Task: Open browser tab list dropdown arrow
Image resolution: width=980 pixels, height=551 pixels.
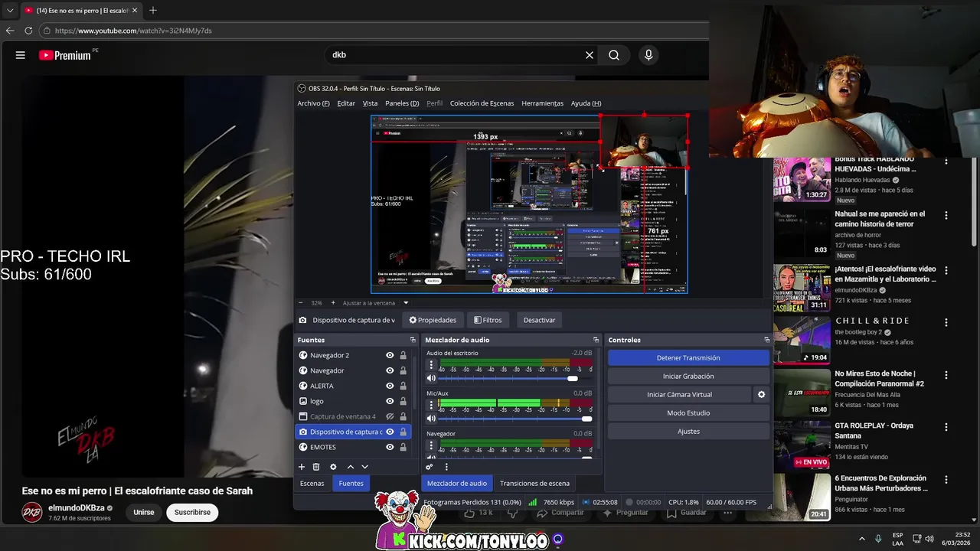Action: [10, 11]
